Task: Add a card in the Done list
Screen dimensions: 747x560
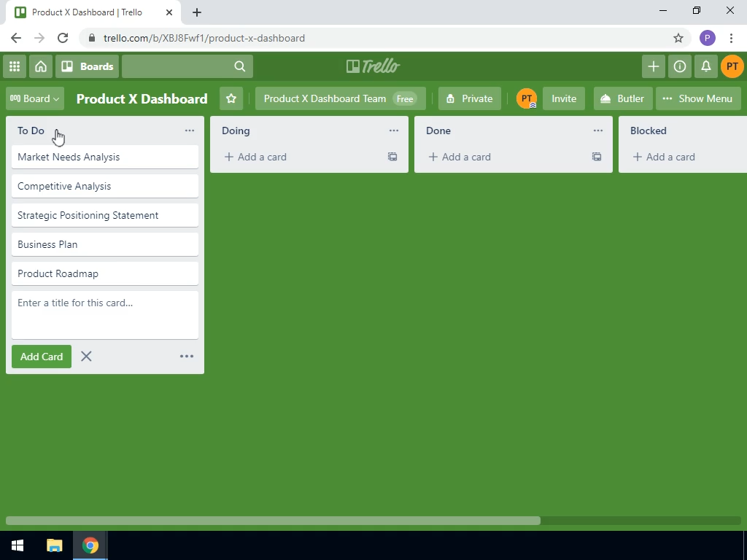Action: pos(460,157)
